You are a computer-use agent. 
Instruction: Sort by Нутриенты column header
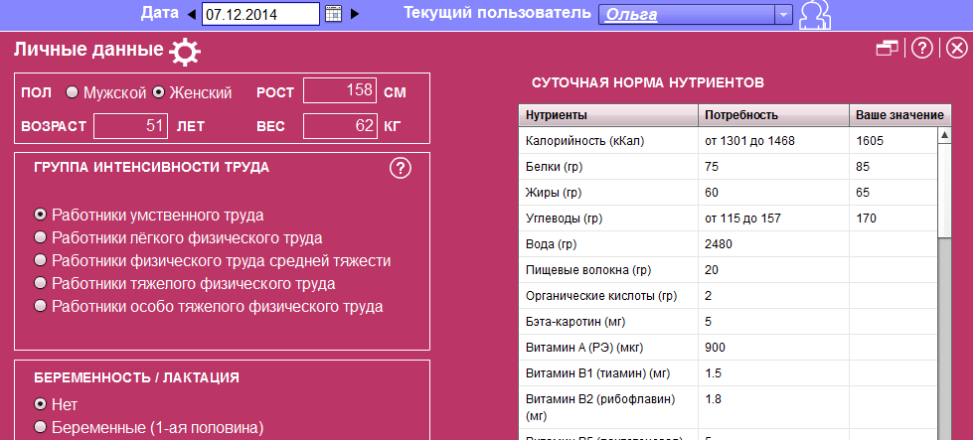coord(608,115)
